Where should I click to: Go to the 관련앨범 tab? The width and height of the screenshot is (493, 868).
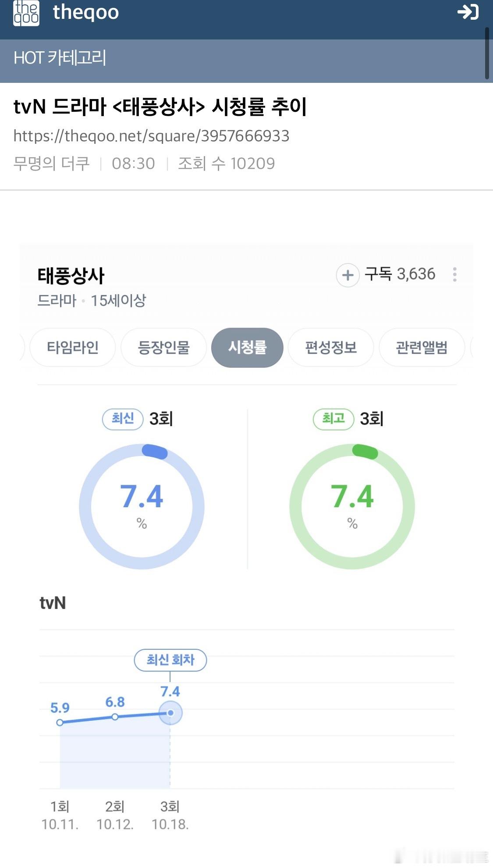pyautogui.click(x=422, y=348)
